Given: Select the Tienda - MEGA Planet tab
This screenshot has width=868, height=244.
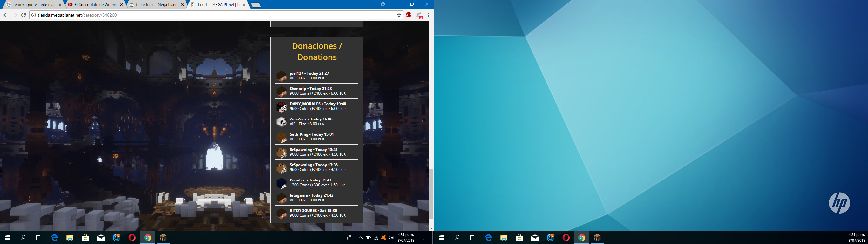Looking at the screenshot, I should (x=218, y=5).
